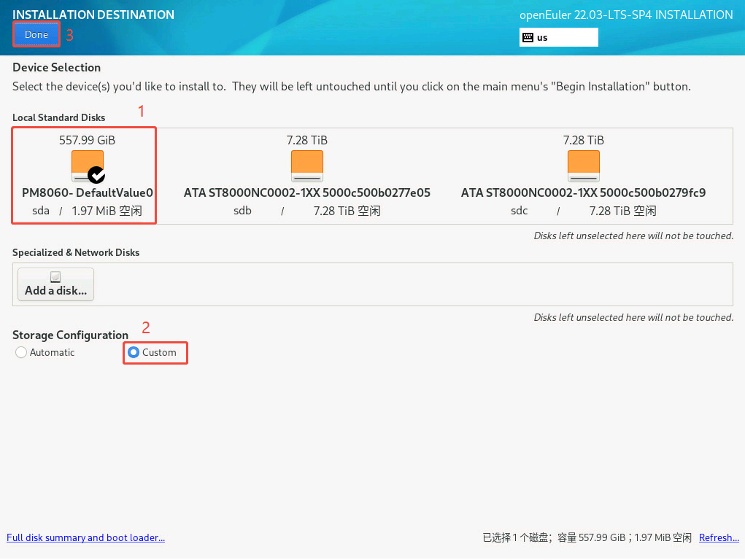745x560 pixels.
Task: Click the Refresh link
Action: pyautogui.click(x=719, y=537)
